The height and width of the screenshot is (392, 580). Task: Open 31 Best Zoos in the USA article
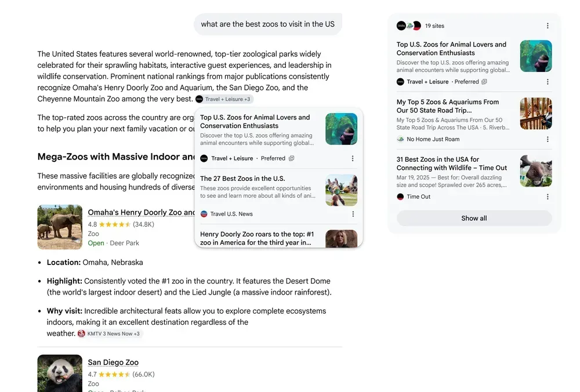tap(452, 164)
